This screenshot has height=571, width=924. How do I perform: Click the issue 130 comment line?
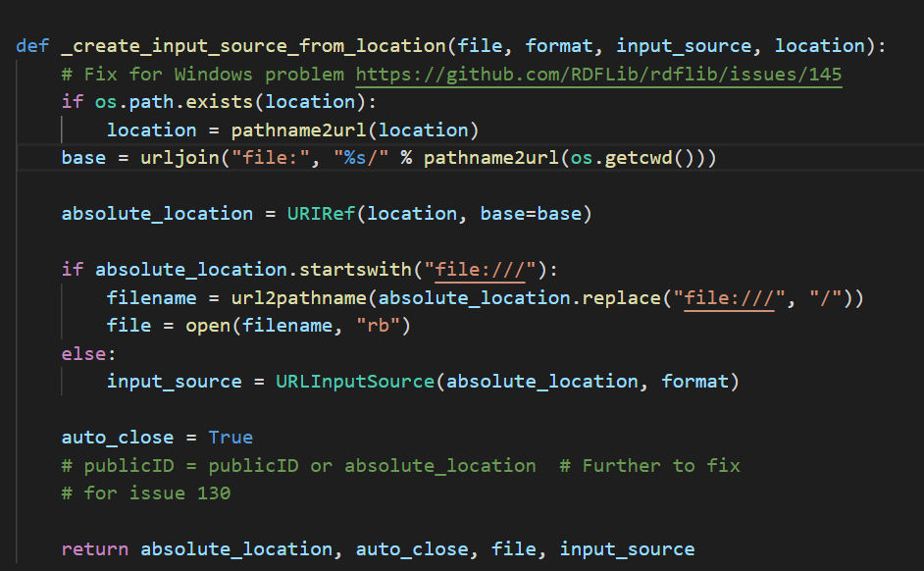[x=147, y=493]
